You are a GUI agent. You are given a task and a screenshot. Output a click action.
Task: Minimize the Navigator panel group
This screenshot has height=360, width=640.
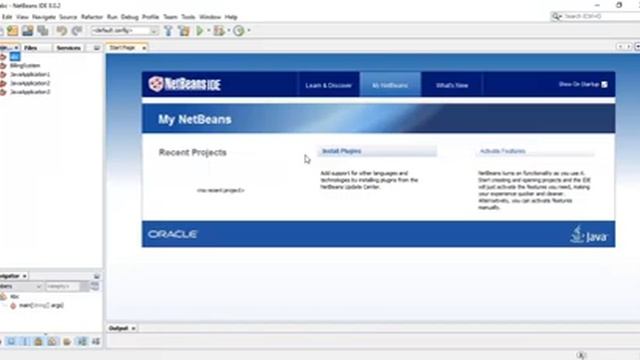(x=96, y=276)
